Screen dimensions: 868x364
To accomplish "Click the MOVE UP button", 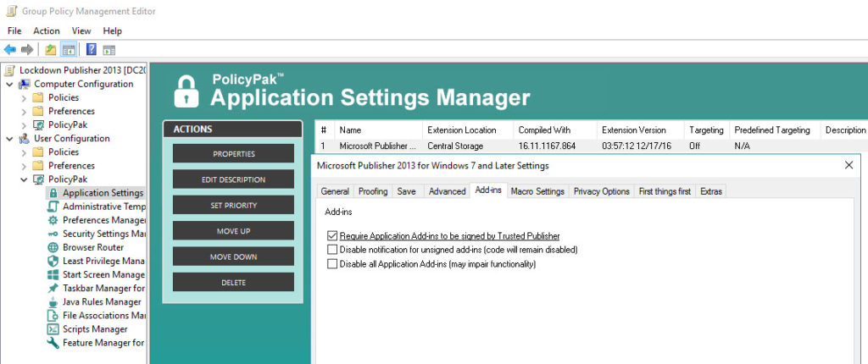I will pyautogui.click(x=233, y=231).
